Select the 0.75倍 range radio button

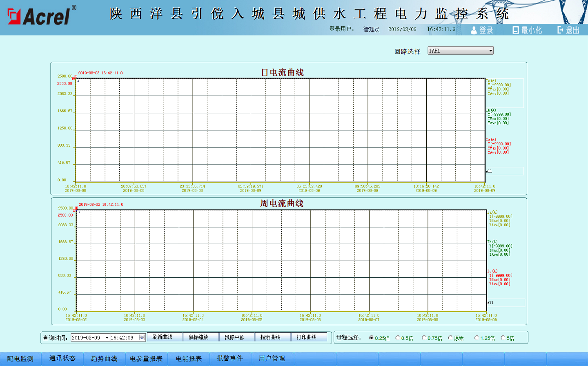(424, 338)
